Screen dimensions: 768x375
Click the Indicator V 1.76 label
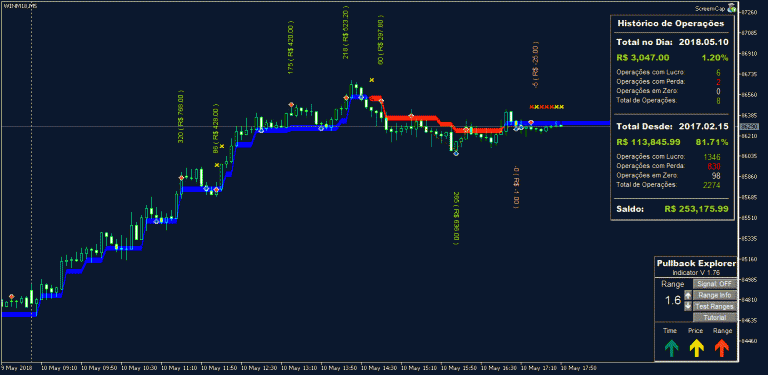696,272
